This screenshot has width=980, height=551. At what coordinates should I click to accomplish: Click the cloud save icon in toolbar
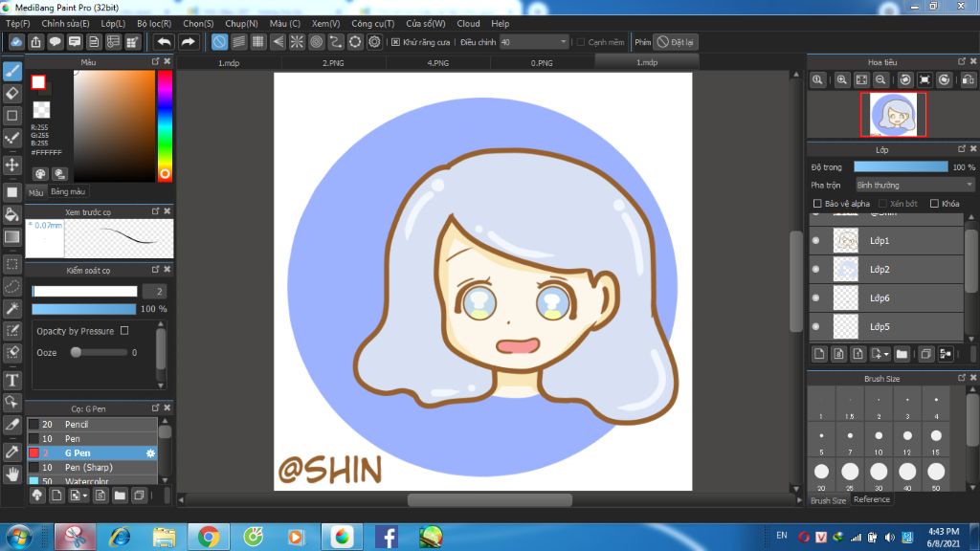[x=16, y=42]
